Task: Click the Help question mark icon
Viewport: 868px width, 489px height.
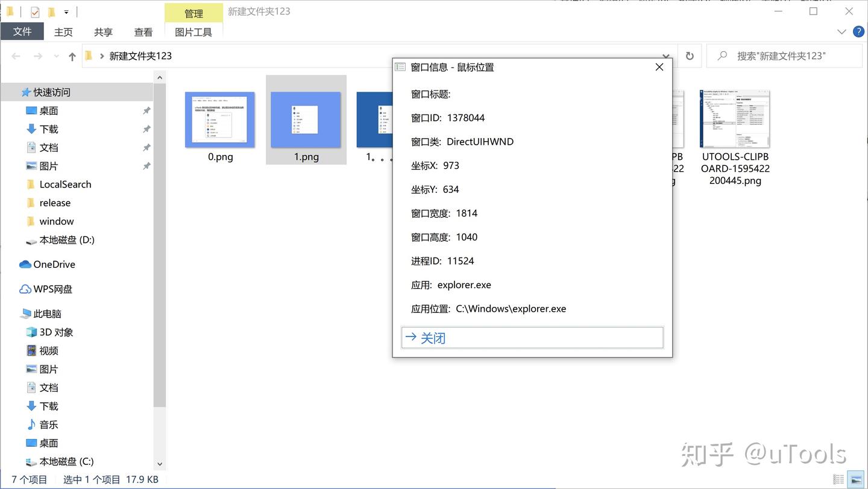Action: 858,31
